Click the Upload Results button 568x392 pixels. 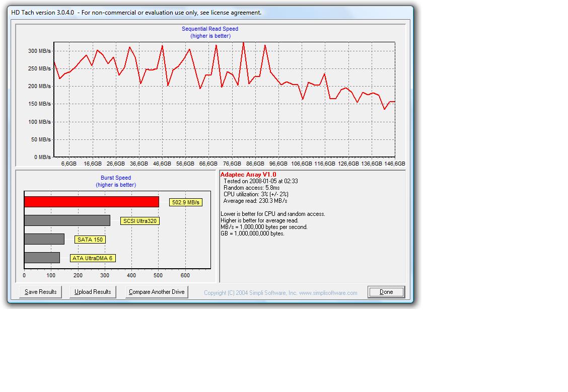point(93,292)
